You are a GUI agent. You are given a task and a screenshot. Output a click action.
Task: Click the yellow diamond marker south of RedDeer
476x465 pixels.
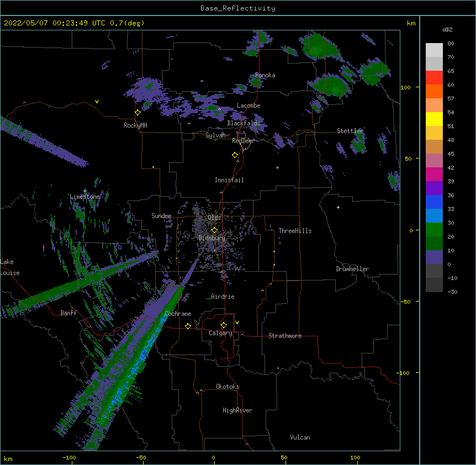click(235, 155)
